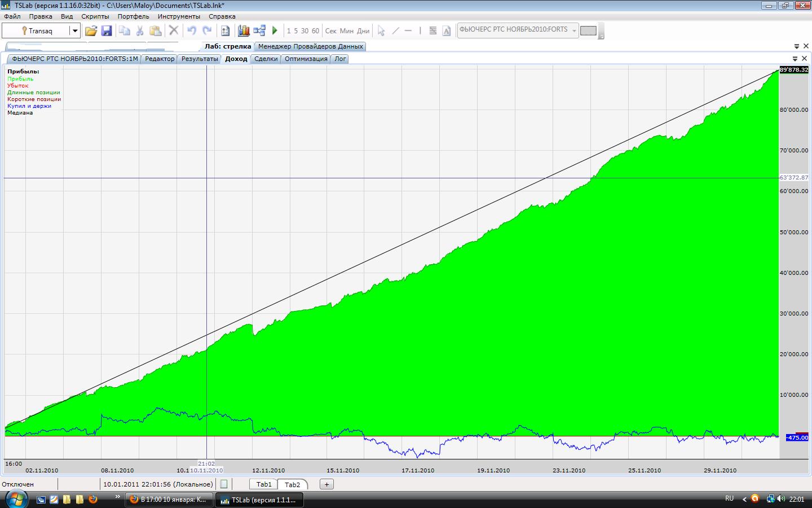
Task: Click the plus button to add tab
Action: (326, 484)
